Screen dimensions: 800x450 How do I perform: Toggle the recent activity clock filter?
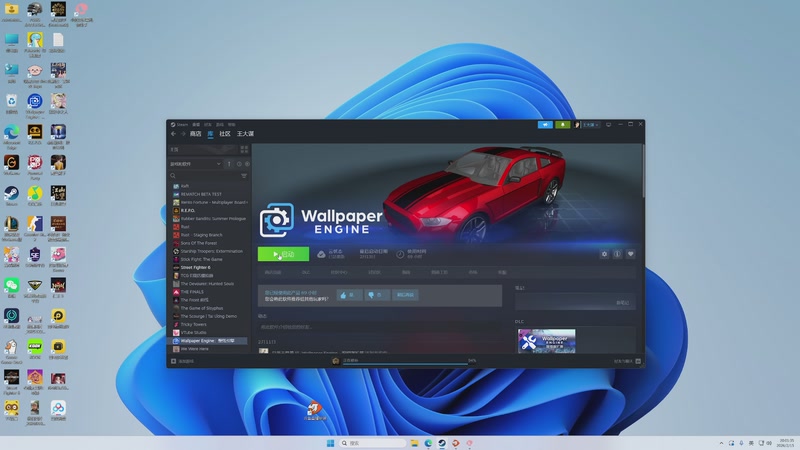coord(239,164)
